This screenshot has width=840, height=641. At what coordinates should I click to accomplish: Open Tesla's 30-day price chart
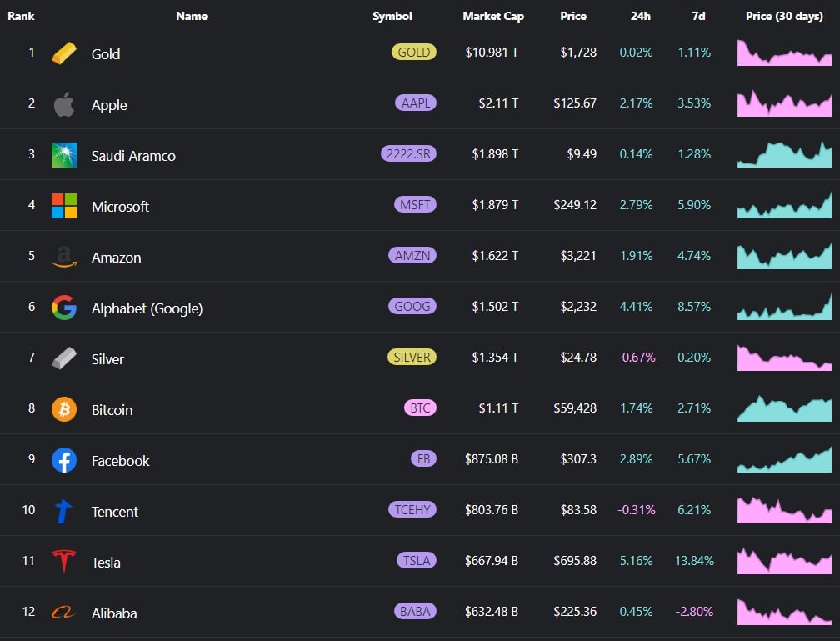(x=784, y=561)
